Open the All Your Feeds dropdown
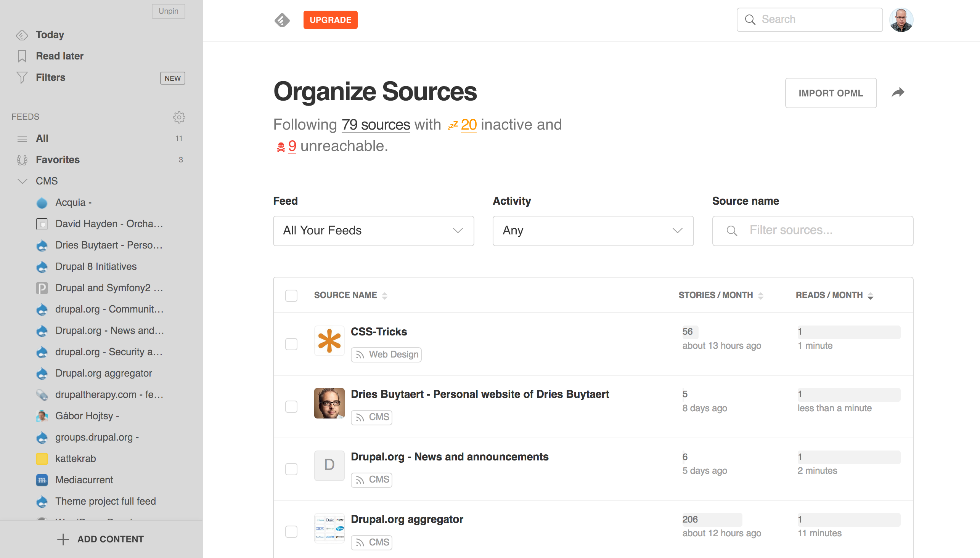This screenshot has width=980, height=558. pos(373,231)
